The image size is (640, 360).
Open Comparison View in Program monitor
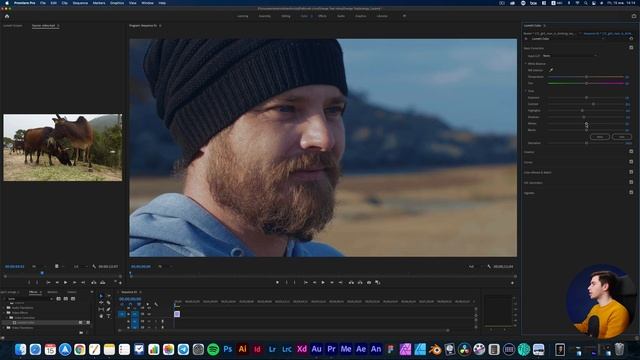pos(378,282)
